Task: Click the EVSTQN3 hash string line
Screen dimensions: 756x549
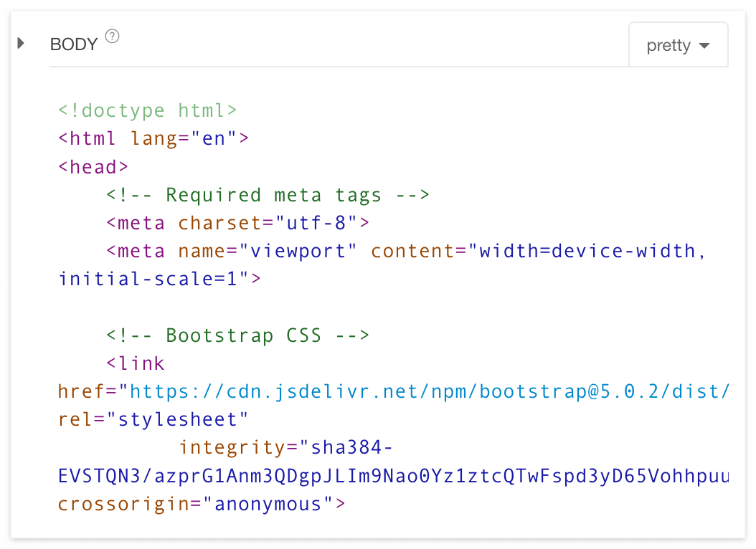Action: coord(394,476)
